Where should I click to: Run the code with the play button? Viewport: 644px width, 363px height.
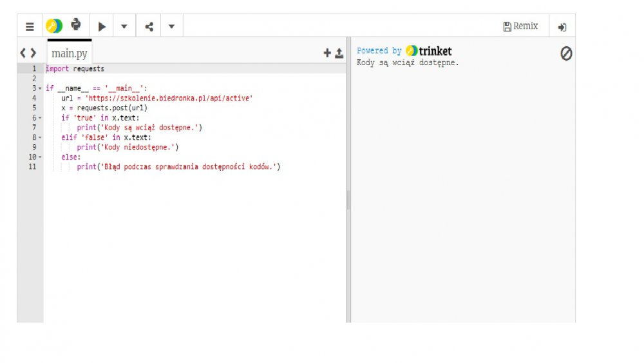coord(101,26)
